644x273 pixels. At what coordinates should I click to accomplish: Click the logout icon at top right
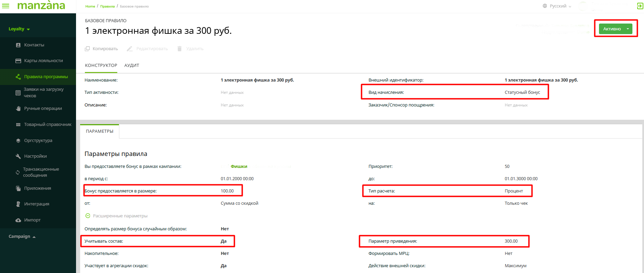point(640,6)
